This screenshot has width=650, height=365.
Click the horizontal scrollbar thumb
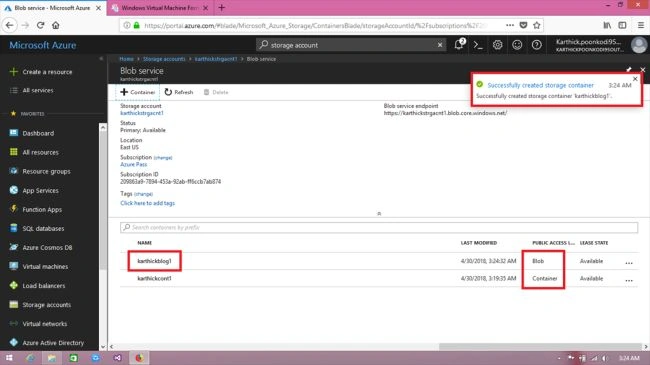coord(540,346)
